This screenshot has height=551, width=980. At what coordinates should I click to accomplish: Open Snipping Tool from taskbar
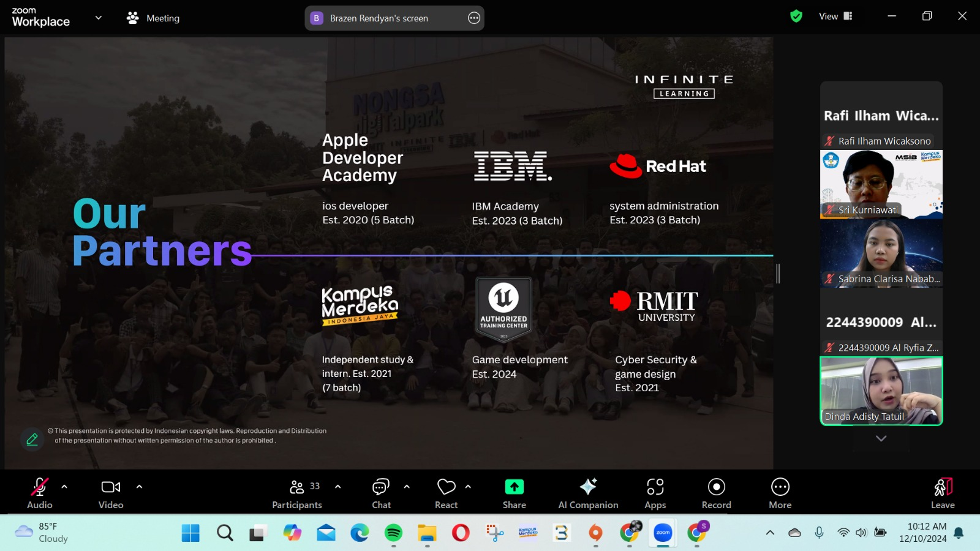coord(494,533)
